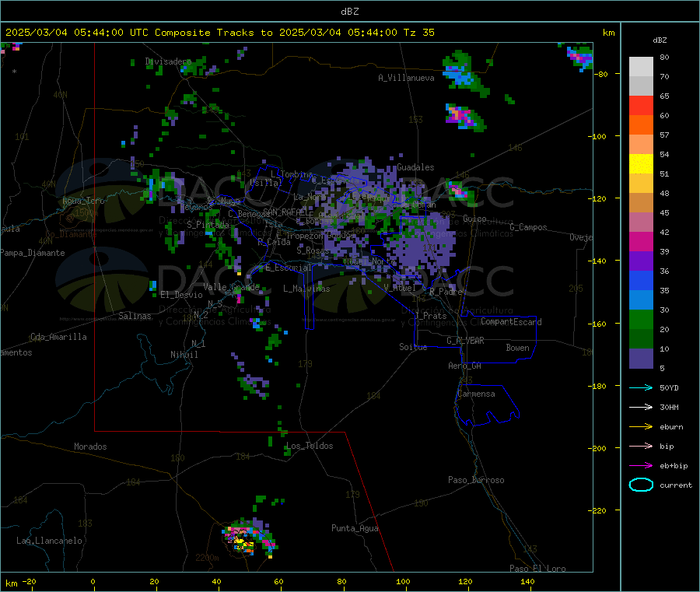The image size is (700, 592).
Task: Select the purple 10 dBZ color swatch
Action: pyautogui.click(x=641, y=359)
